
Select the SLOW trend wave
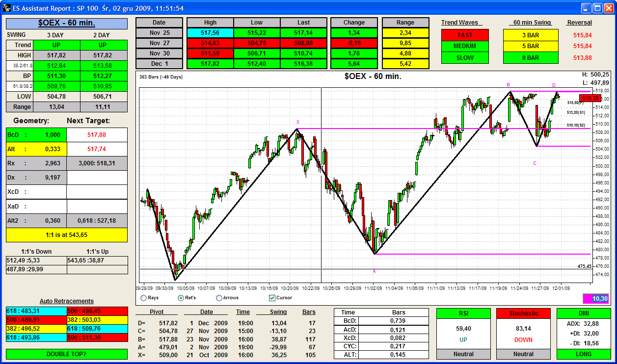click(465, 58)
